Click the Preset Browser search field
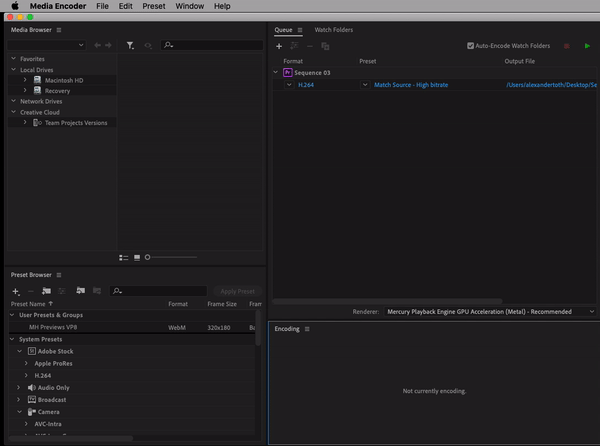 (158, 291)
